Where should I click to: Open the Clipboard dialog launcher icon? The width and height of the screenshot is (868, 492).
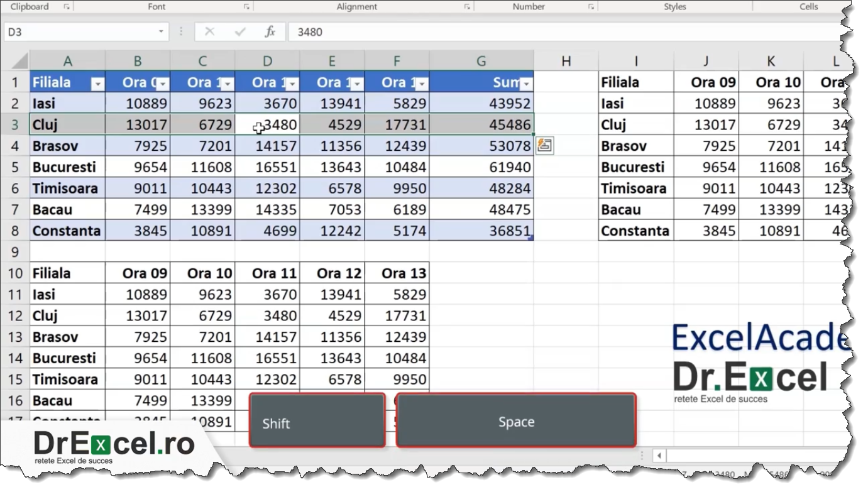coord(65,6)
